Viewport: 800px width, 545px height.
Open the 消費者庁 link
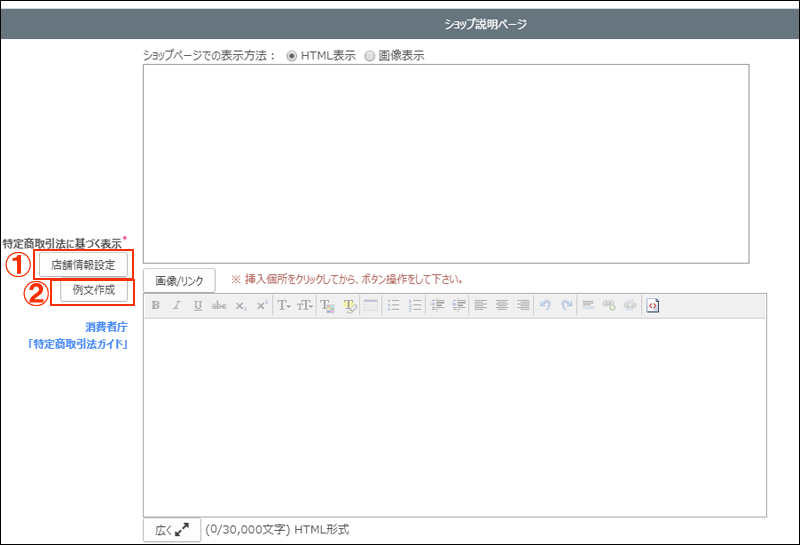click(x=107, y=327)
